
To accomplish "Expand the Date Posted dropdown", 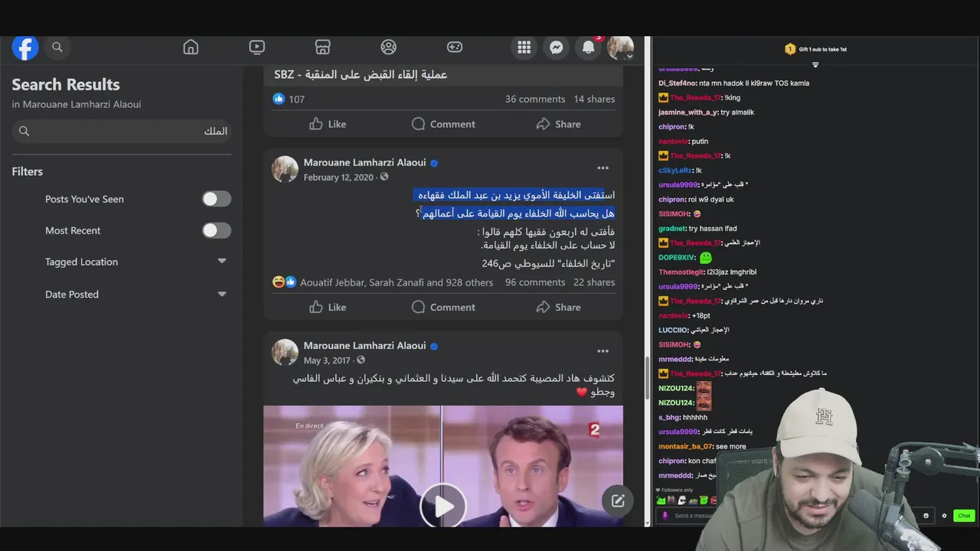I will pyautogui.click(x=222, y=294).
